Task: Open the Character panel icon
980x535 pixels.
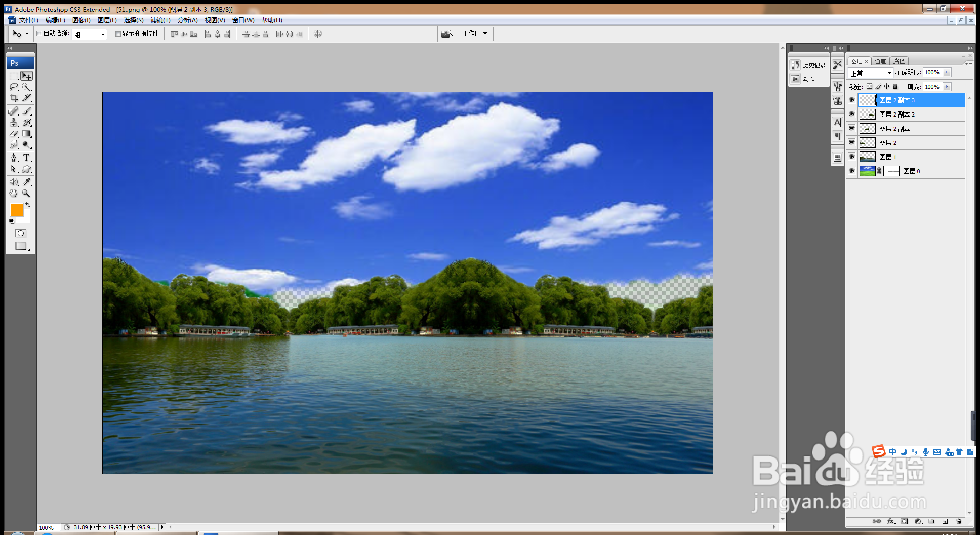Action: [x=838, y=122]
